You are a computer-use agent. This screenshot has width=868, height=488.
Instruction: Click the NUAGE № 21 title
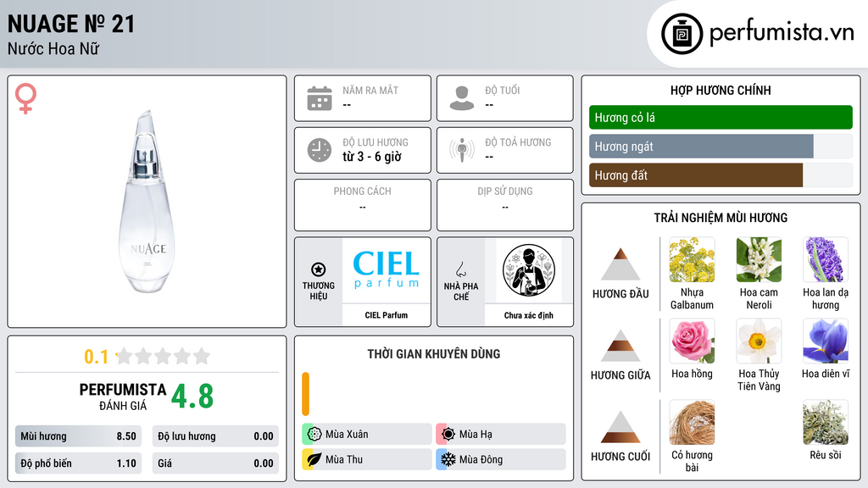71,24
